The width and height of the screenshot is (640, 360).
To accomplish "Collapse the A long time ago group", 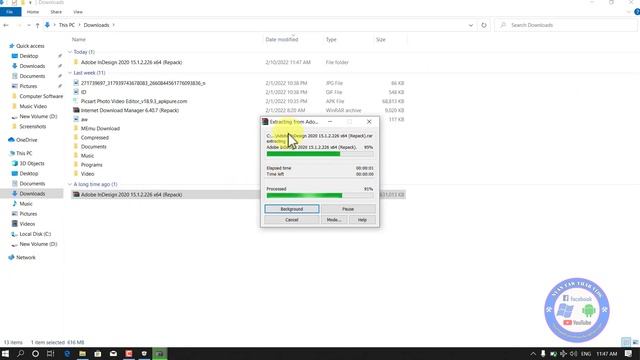I will point(70,184).
